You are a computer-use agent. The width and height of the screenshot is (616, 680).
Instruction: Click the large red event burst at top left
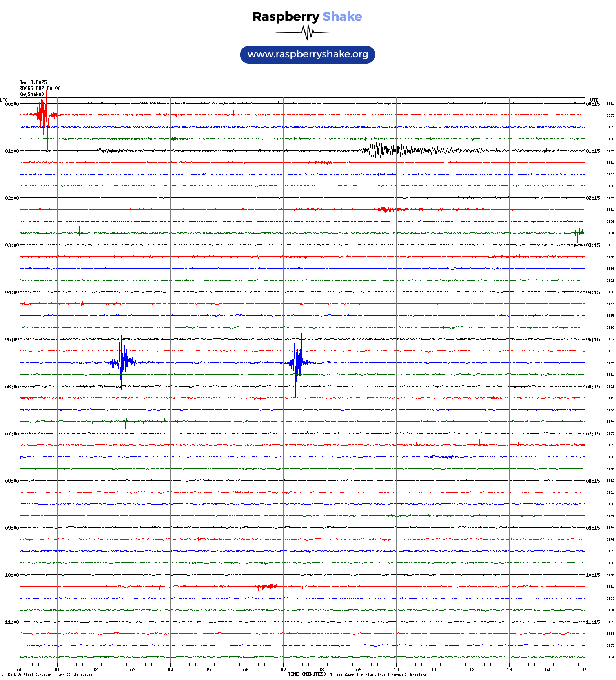point(43,115)
